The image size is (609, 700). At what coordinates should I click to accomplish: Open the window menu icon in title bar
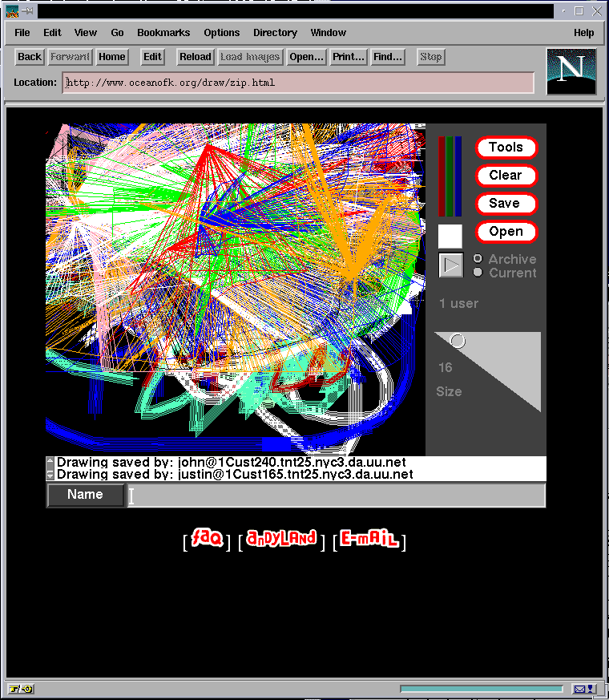tap(12, 11)
